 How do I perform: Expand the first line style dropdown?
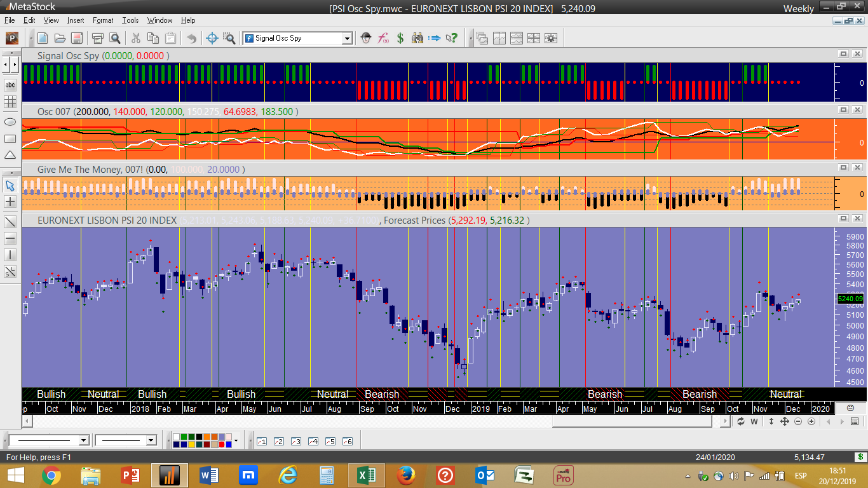coord(83,440)
